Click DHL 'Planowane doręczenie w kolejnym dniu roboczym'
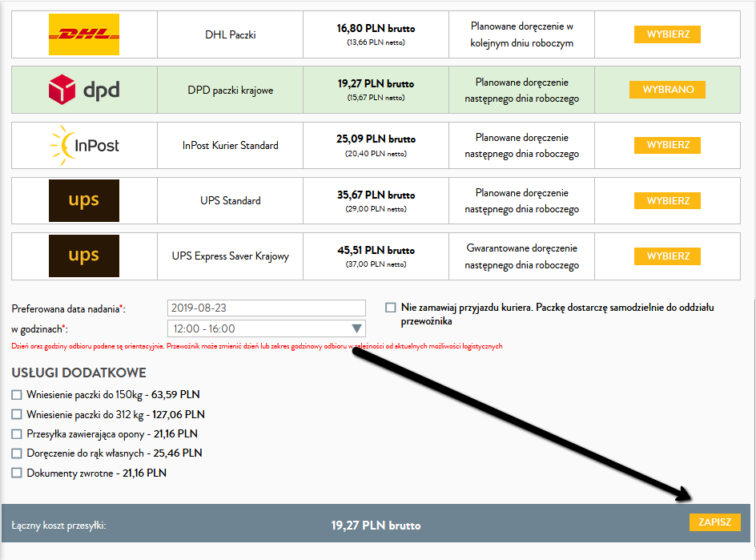 click(x=521, y=34)
